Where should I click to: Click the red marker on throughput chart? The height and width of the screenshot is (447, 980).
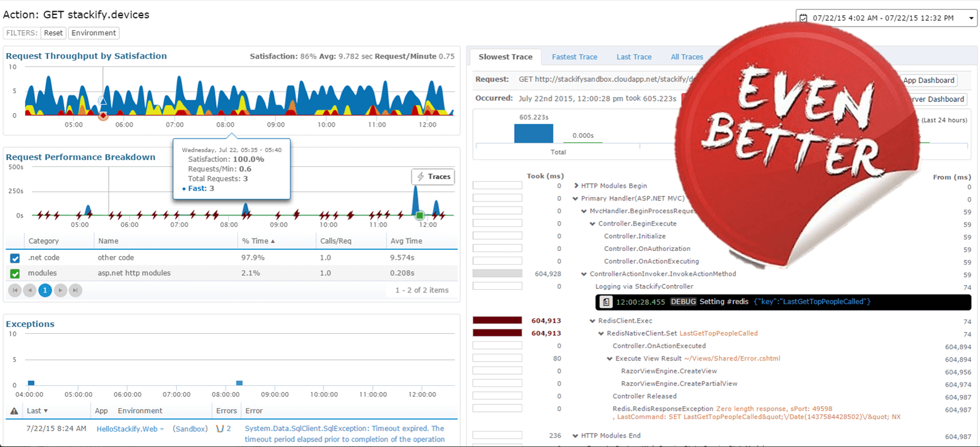tap(103, 116)
